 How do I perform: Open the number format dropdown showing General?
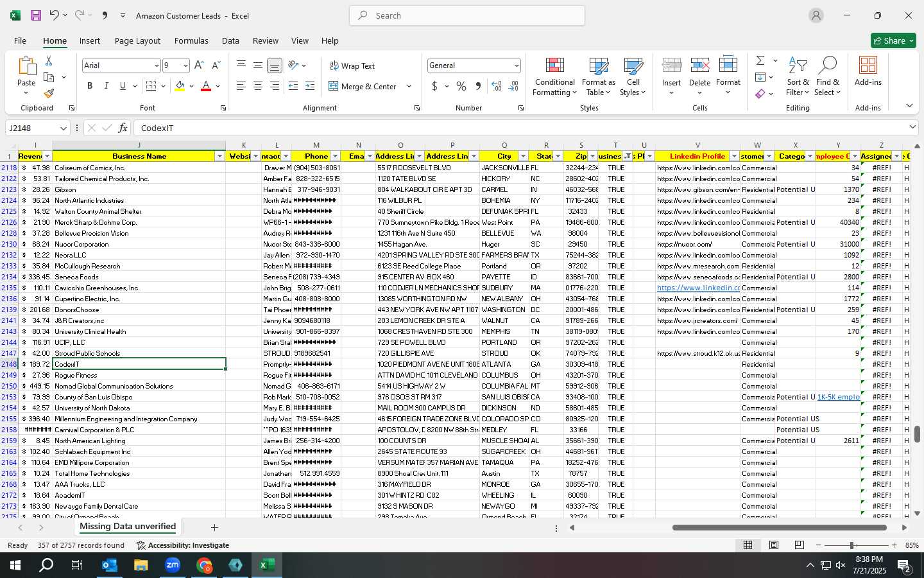coord(517,66)
